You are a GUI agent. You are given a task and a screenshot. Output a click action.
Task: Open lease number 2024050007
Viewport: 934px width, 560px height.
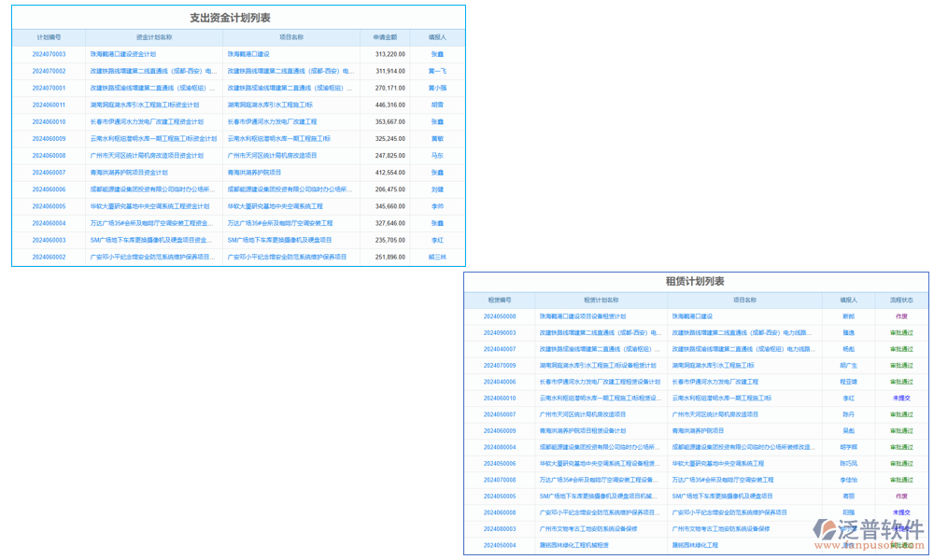point(500,414)
